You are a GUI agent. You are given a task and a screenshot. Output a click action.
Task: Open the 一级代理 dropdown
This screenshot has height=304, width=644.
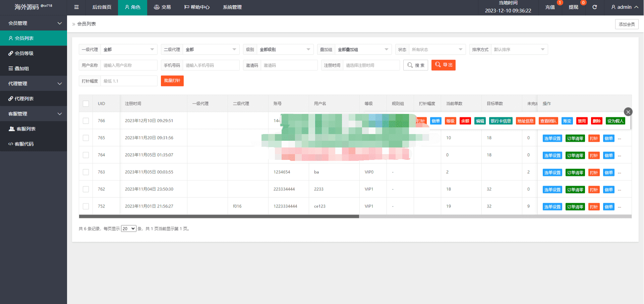pos(129,50)
